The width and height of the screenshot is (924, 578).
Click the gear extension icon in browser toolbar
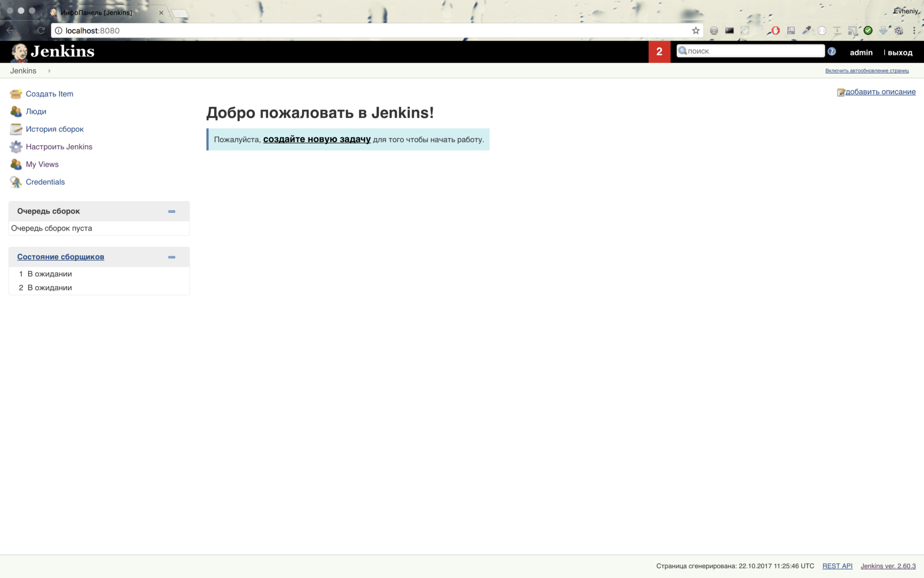714,31
